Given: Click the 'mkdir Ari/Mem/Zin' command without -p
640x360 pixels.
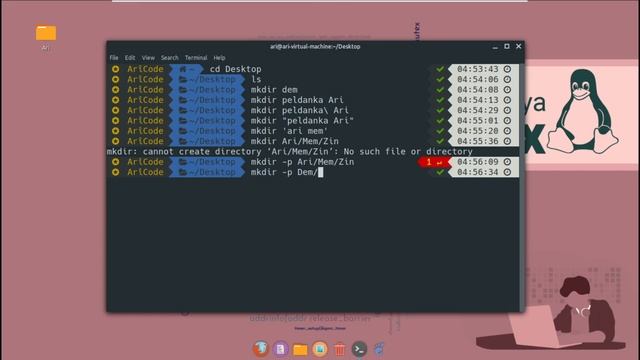Looking at the screenshot, I should point(295,141).
